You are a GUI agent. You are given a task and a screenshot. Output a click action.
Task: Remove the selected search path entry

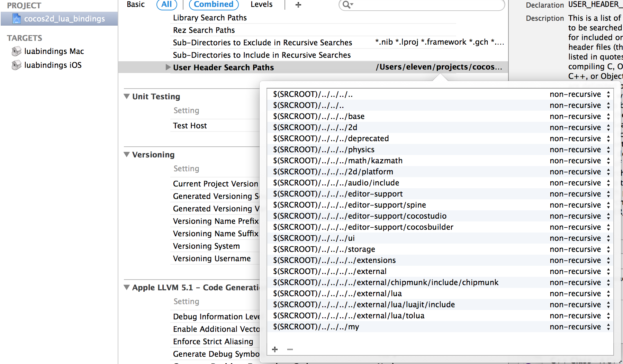290,349
